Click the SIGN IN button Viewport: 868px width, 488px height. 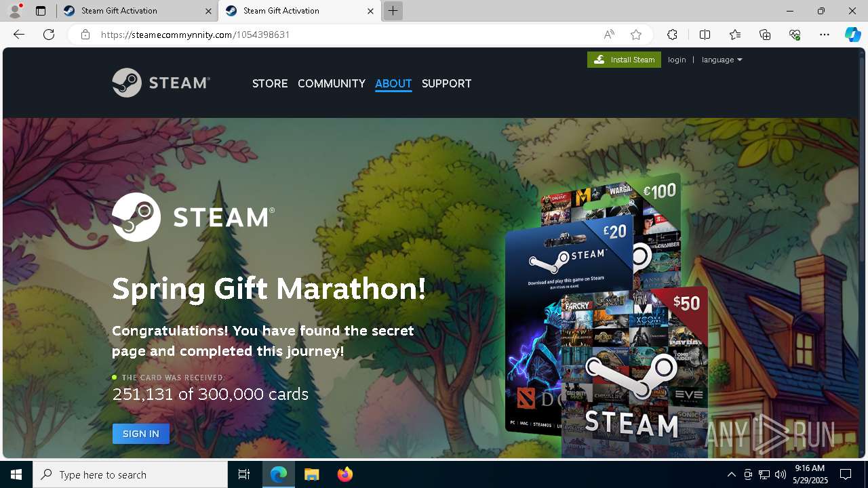tap(141, 434)
